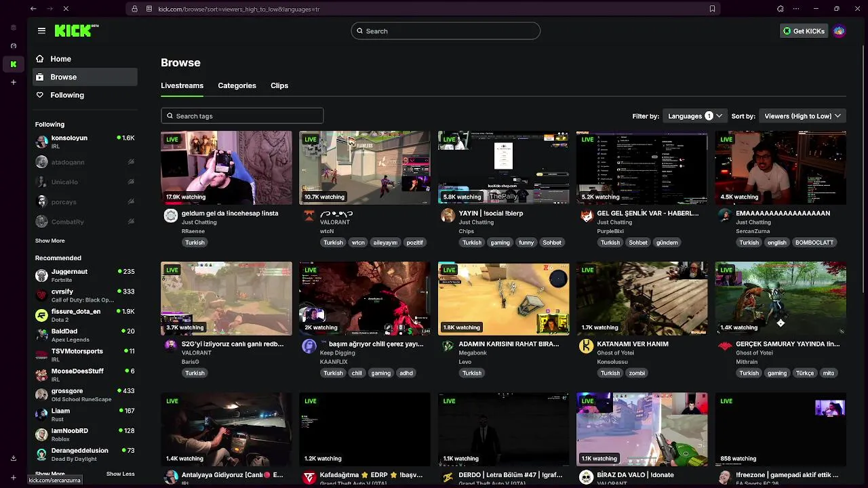Click wtcN channel avatar under stream
This screenshot has height=488, width=868.
pyautogui.click(x=309, y=216)
